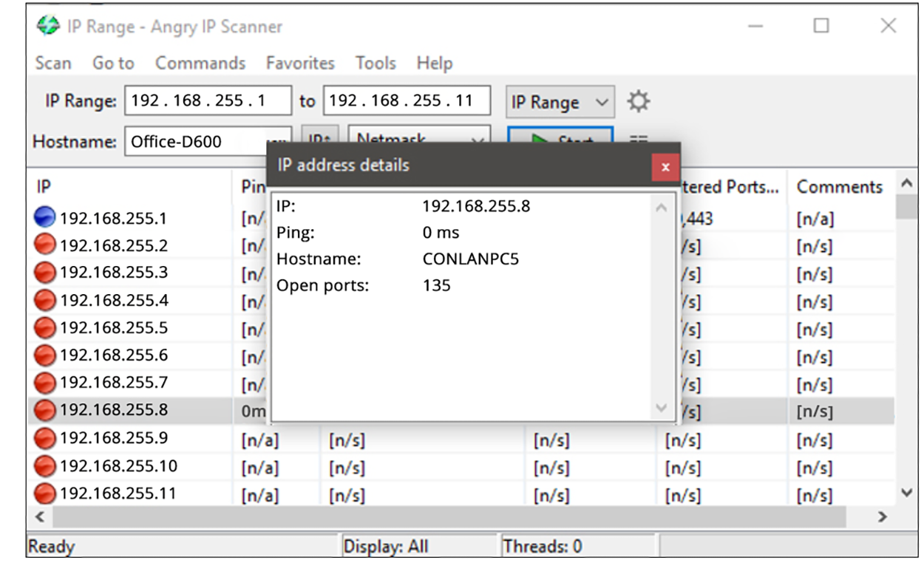Open the Commands menu
This screenshot has height=563, width=924.
(200, 64)
